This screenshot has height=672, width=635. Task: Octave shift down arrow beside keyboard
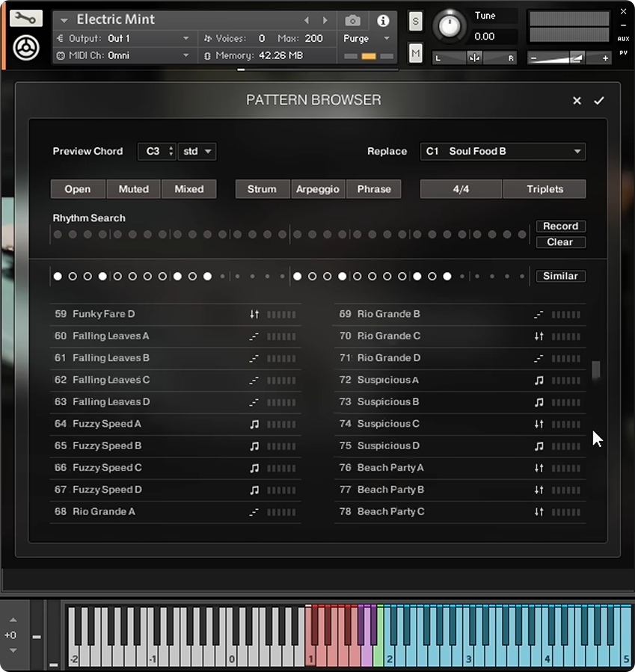[13, 650]
